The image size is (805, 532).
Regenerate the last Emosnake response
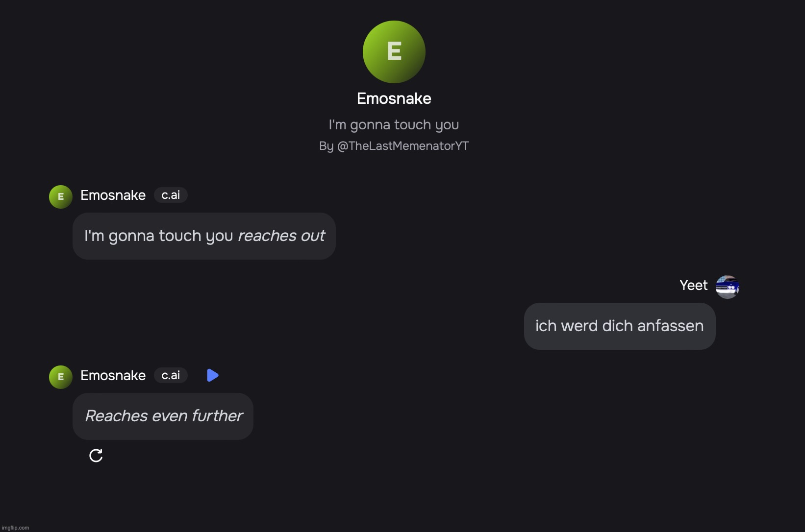[x=96, y=456]
